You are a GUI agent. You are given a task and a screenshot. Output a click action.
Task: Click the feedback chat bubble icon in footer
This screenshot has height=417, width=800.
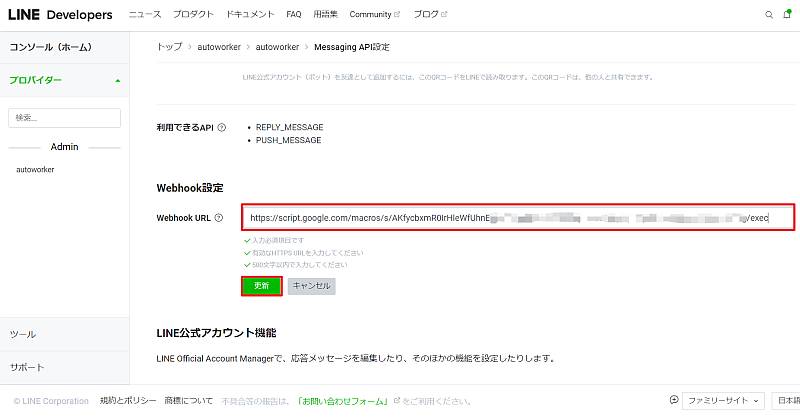[674, 400]
